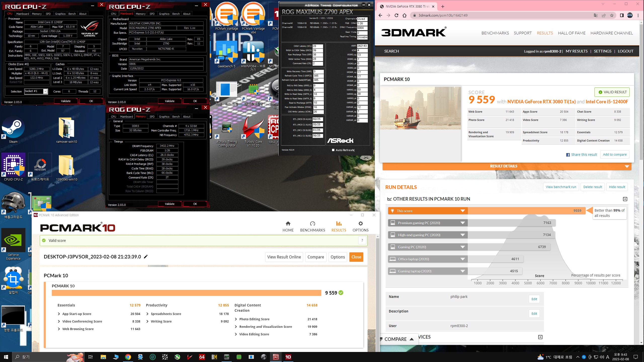Click the PCMark 10 Home icon
Viewport: 644px width, 362px height.
click(288, 227)
